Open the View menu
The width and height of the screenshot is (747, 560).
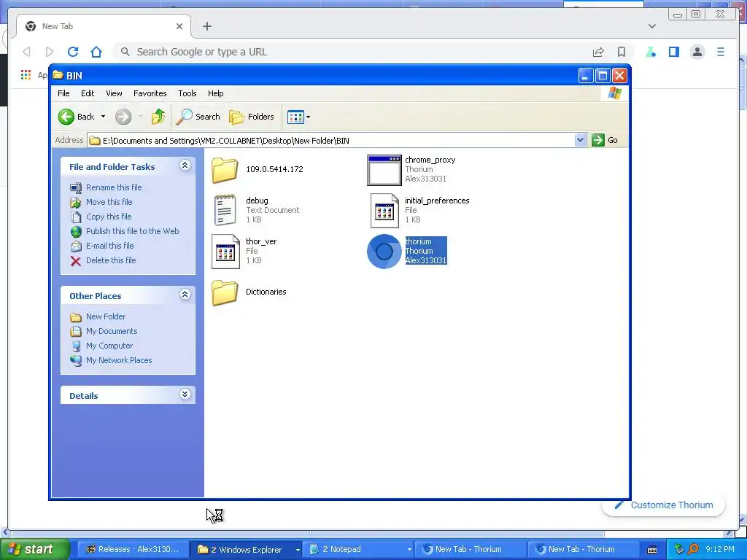114,93
